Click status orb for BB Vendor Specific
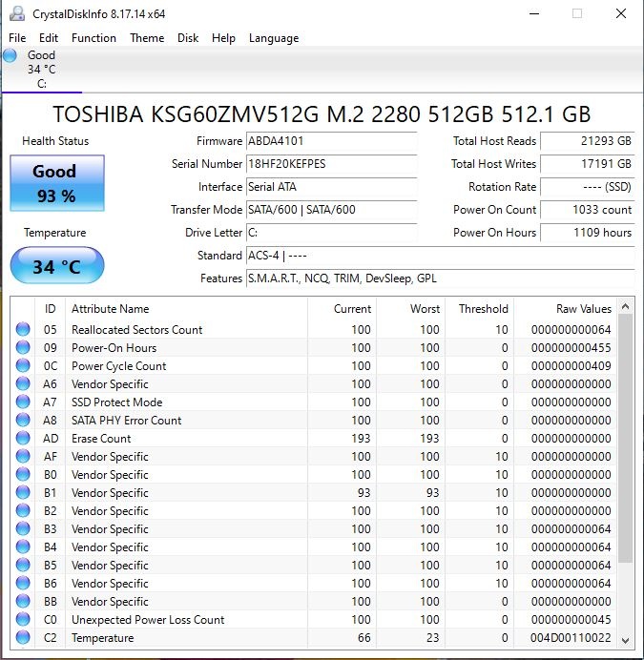 pyautogui.click(x=23, y=601)
